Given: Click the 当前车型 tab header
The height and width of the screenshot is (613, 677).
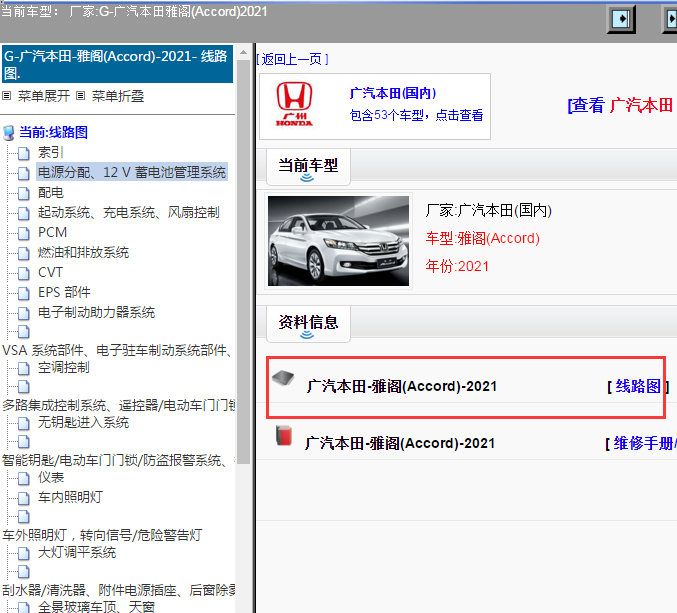Looking at the screenshot, I should (x=308, y=166).
